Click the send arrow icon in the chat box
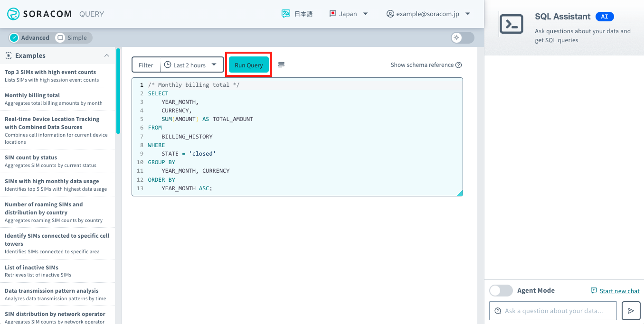The height and width of the screenshot is (324, 644). click(631, 311)
